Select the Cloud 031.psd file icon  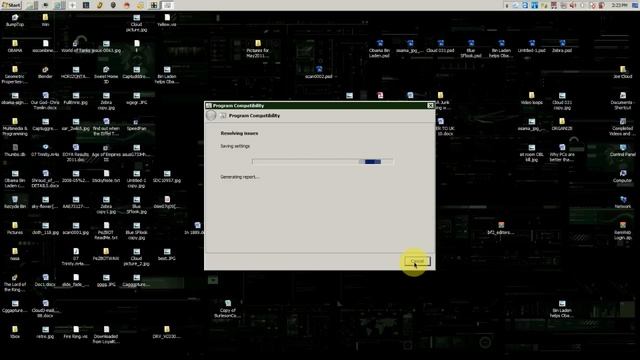(440, 47)
